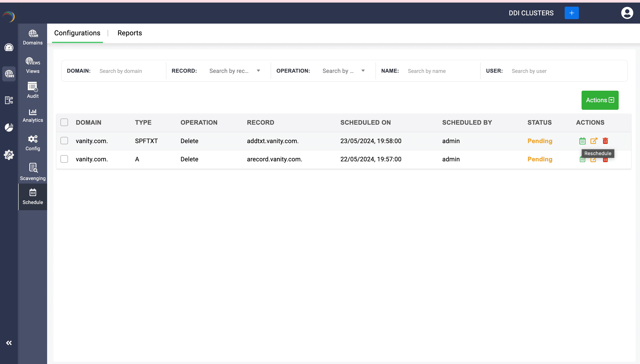Viewport: 640px width, 364px height.
Task: Click the red delete icon for addtxt.vanity.com.
Action: tap(605, 141)
